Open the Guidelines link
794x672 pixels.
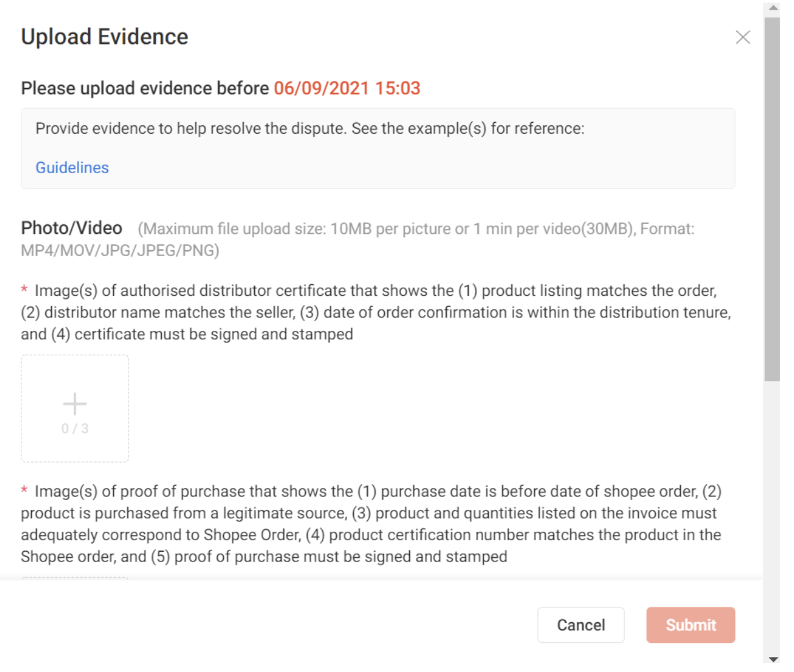point(71,167)
